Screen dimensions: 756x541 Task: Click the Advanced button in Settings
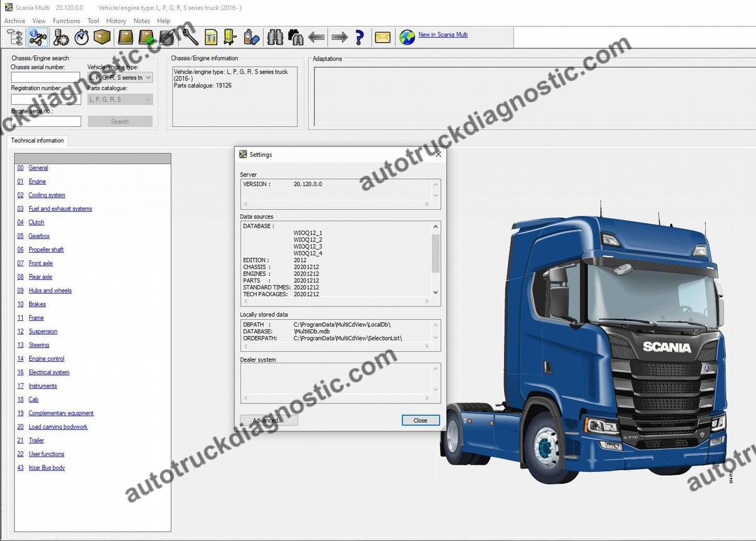(x=268, y=420)
